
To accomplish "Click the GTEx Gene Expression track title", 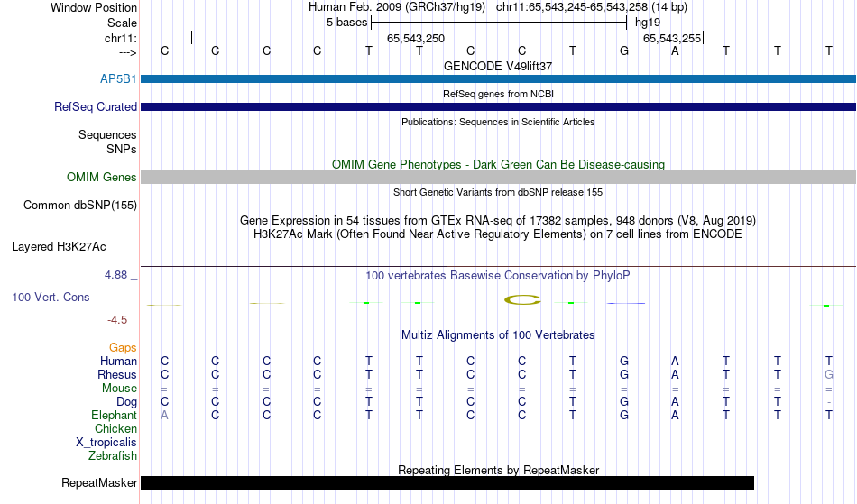I will (498, 221).
